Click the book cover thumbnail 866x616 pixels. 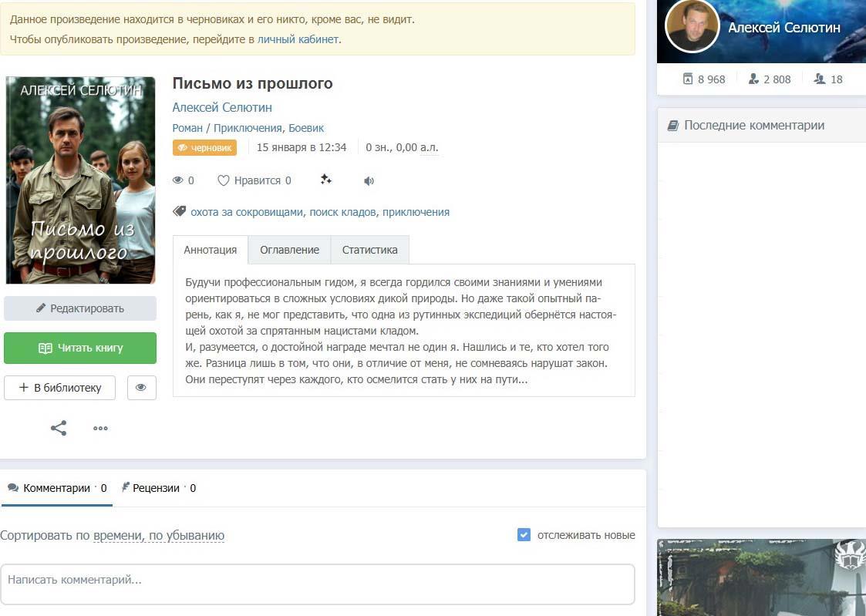pos(80,180)
